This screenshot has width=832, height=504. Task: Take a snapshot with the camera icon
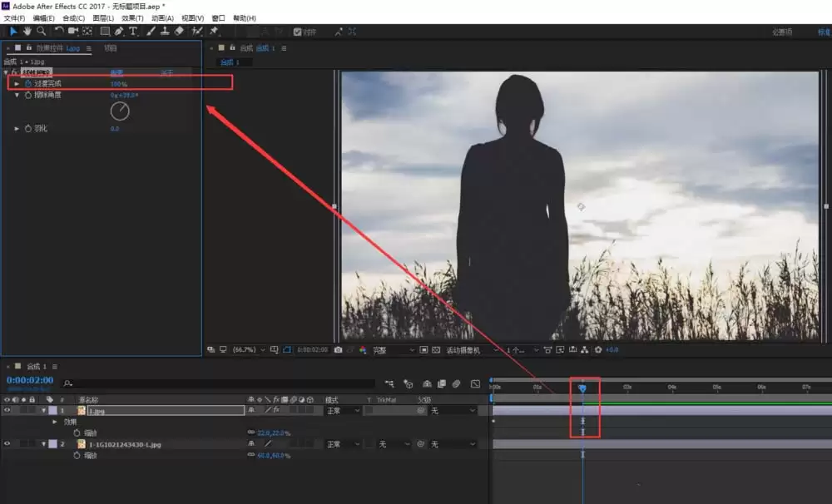pos(338,350)
